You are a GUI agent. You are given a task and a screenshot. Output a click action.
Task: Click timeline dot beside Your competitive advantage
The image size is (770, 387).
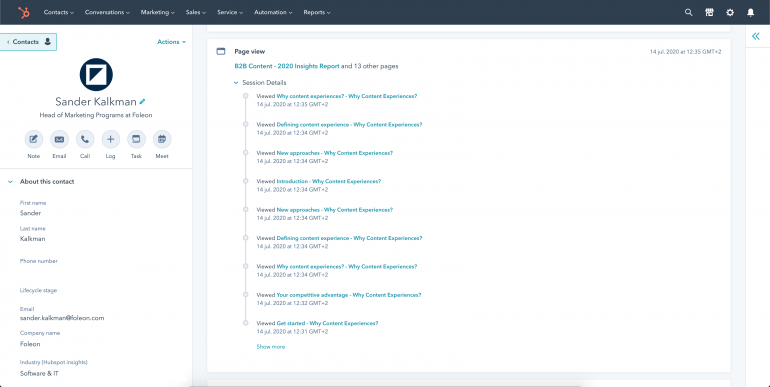click(x=246, y=295)
